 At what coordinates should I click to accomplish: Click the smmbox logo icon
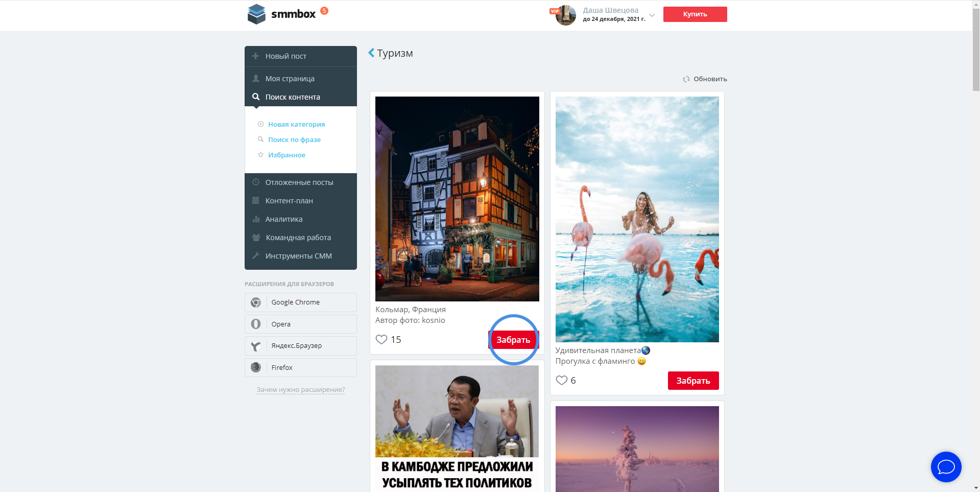pos(256,14)
